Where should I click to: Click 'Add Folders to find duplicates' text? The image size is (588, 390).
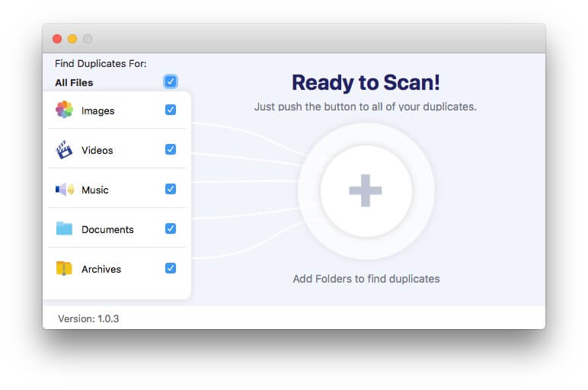(x=366, y=279)
